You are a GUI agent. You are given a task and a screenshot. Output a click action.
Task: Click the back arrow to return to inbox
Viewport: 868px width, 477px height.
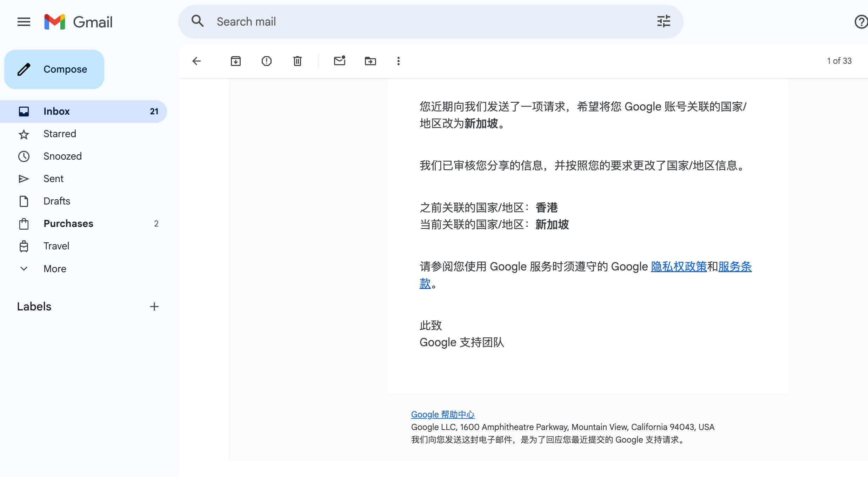tap(196, 61)
